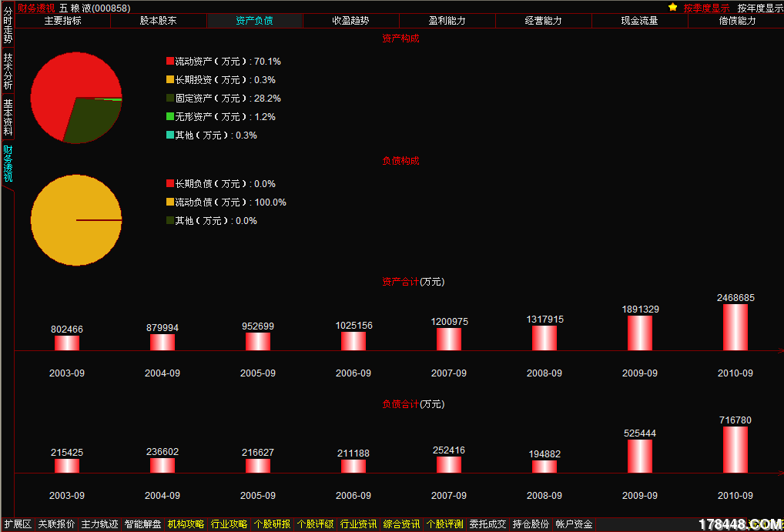Image resolution: width=784 pixels, height=532 pixels.
Task: Click the red 流动资产 legend swatch
Action: pos(170,61)
